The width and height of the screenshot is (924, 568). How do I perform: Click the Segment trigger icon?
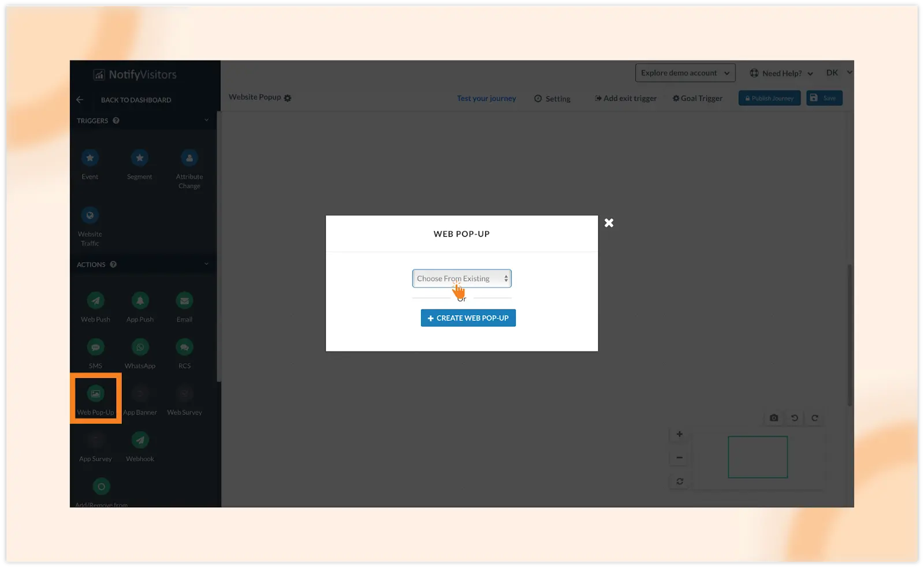tap(139, 158)
